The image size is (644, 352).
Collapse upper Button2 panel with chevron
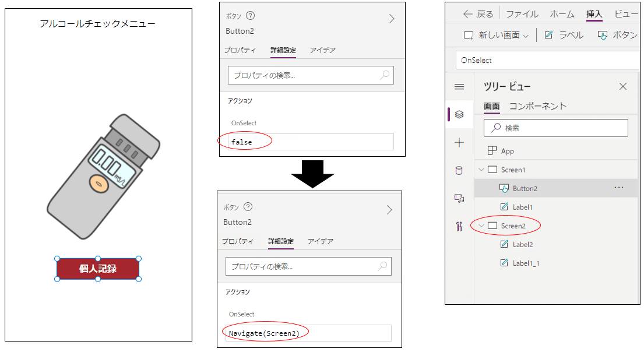click(392, 19)
